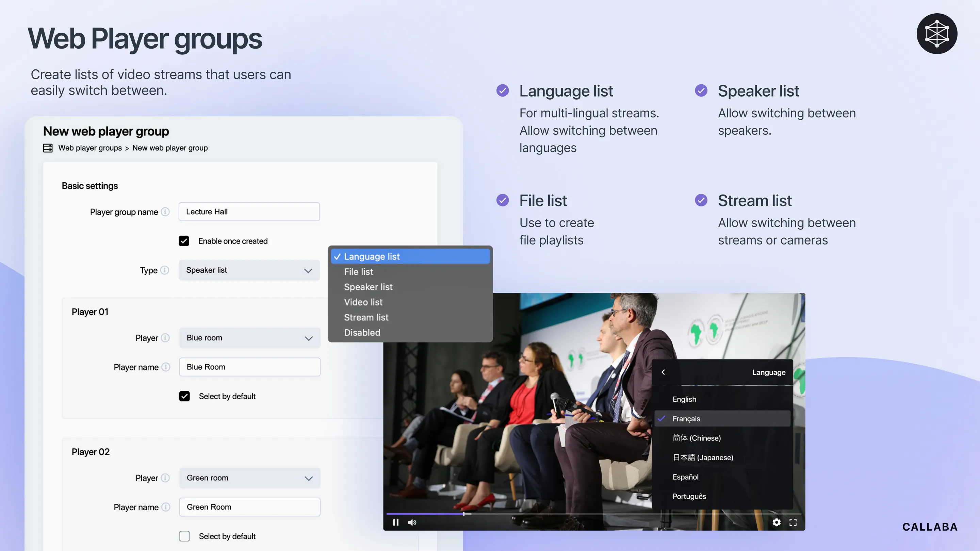Click the Web player groups breadcrumb link
This screenshot has width=980, height=551.
[x=90, y=148]
